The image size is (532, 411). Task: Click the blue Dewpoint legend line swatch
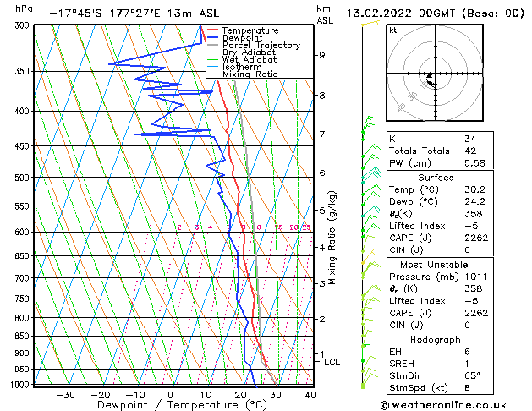[x=212, y=38]
